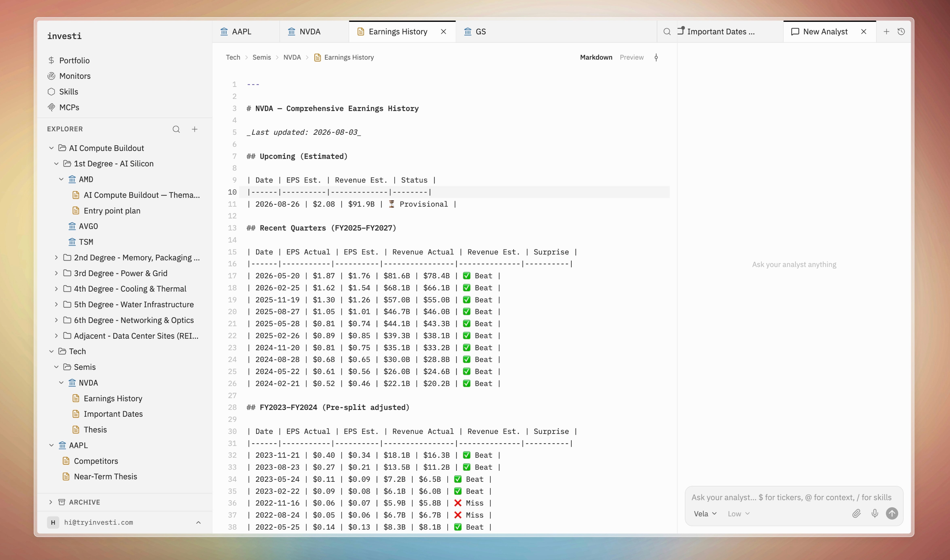This screenshot has width=950, height=560.
Task: Expand 6th Degree - Networking & Optics folder
Action: (x=56, y=320)
